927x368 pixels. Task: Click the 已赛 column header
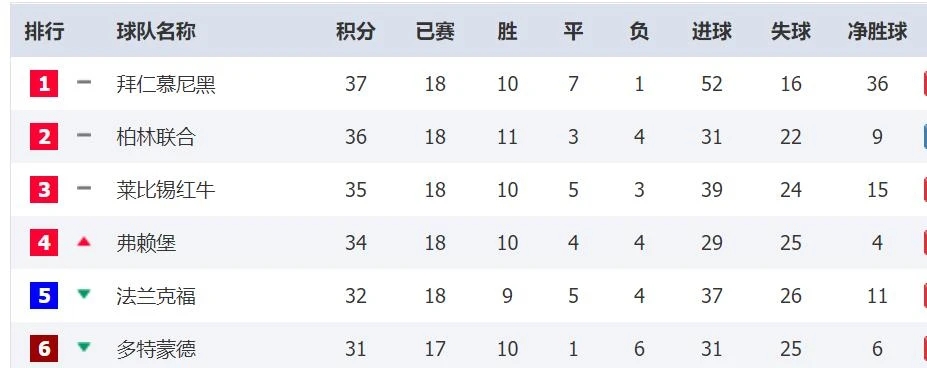pyautogui.click(x=435, y=31)
